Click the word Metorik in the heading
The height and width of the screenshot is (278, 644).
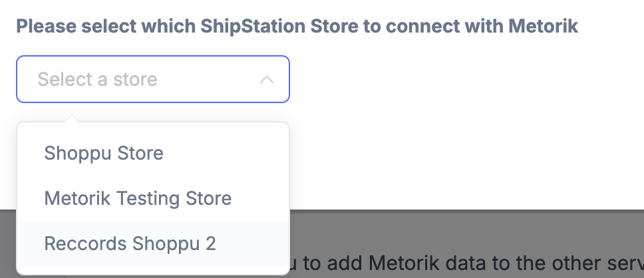[x=543, y=26]
